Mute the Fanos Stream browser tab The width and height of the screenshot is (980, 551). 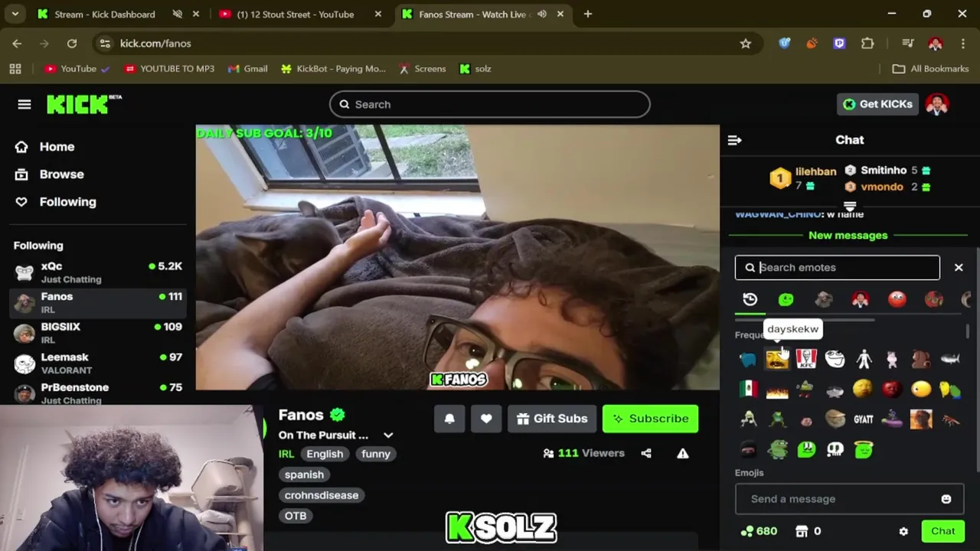542,14
